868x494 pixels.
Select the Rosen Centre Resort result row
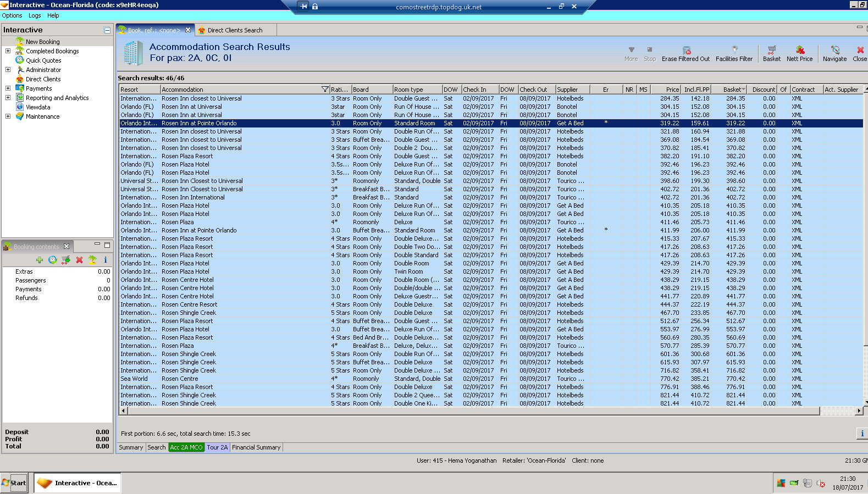tap(491, 304)
